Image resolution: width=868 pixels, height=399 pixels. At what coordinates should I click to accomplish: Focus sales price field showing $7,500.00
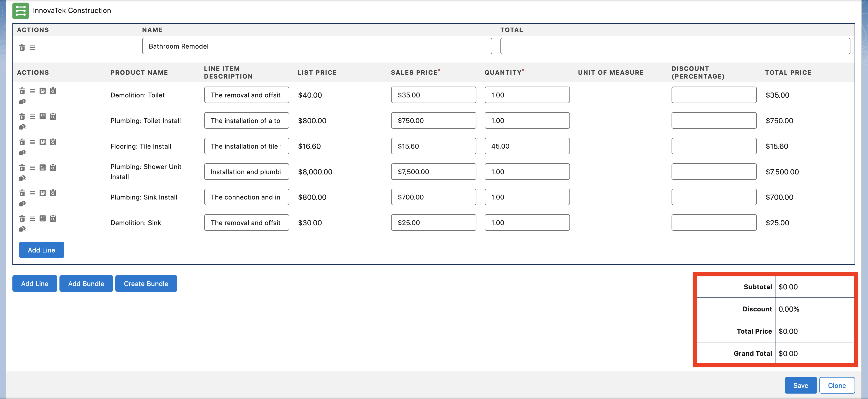[433, 172]
